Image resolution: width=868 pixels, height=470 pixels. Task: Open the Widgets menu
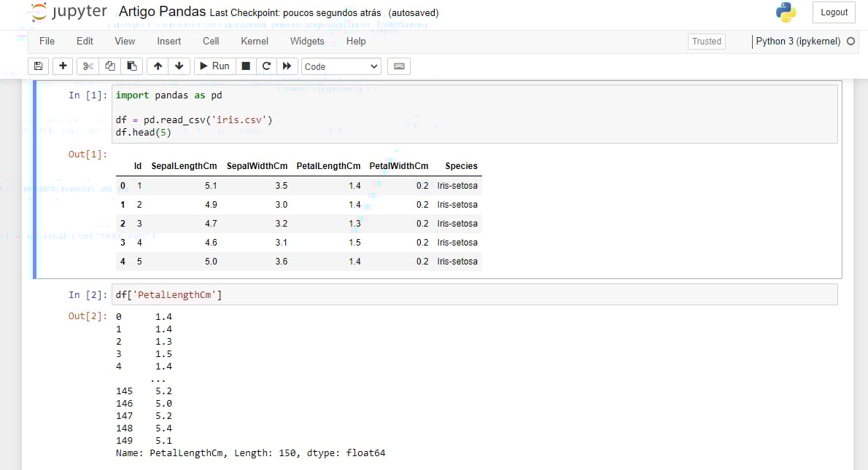[x=307, y=41]
